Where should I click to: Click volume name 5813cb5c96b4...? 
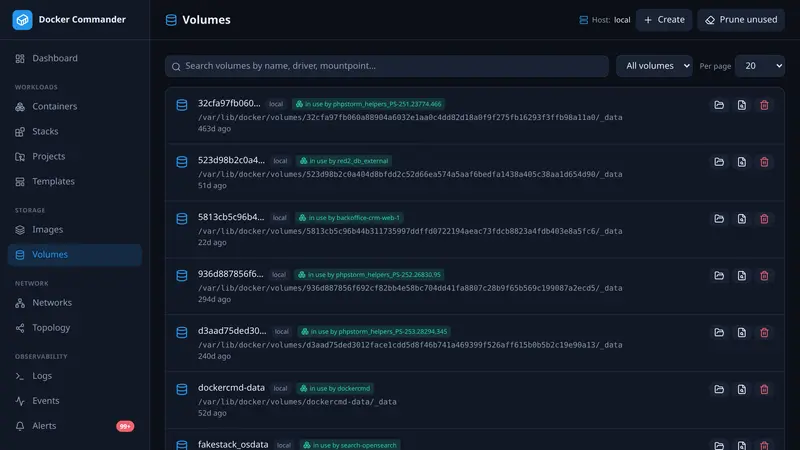tap(231, 217)
